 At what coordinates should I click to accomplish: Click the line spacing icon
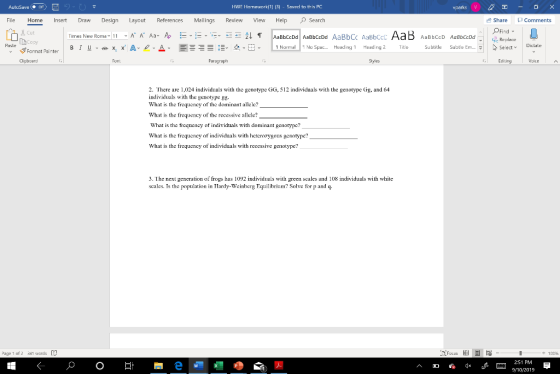click(x=221, y=48)
